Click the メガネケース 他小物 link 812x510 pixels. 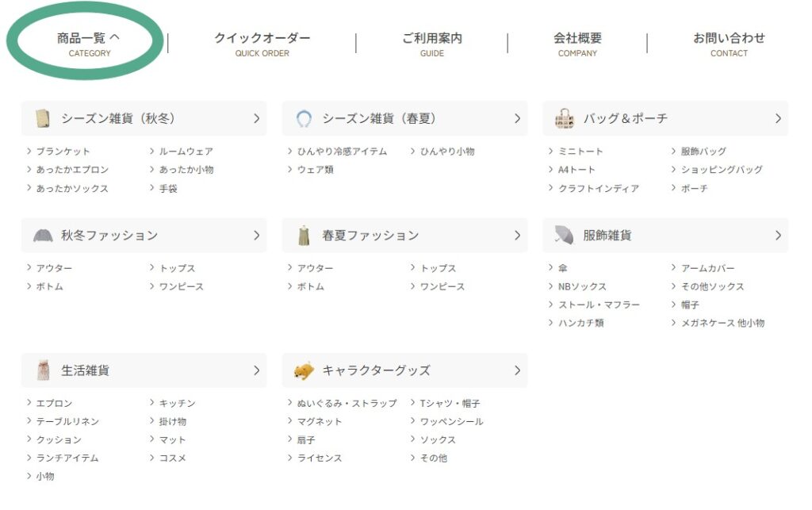tap(722, 324)
